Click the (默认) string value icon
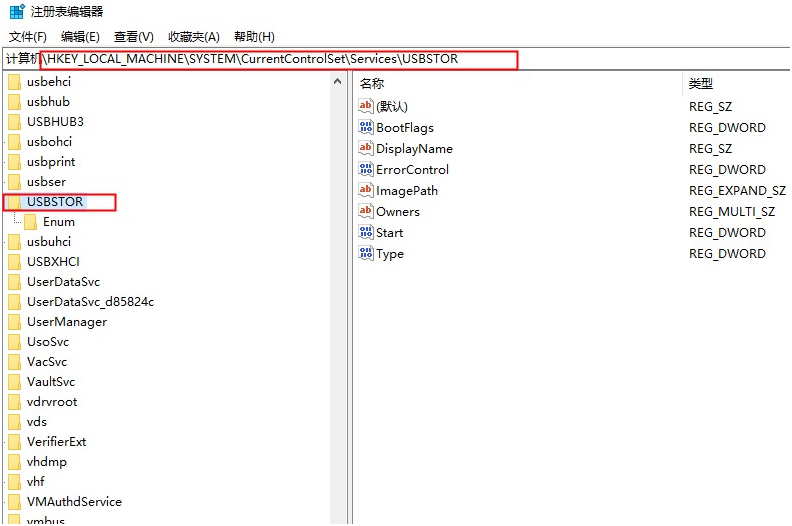Screen dimensions: 792x526 pos(366,106)
